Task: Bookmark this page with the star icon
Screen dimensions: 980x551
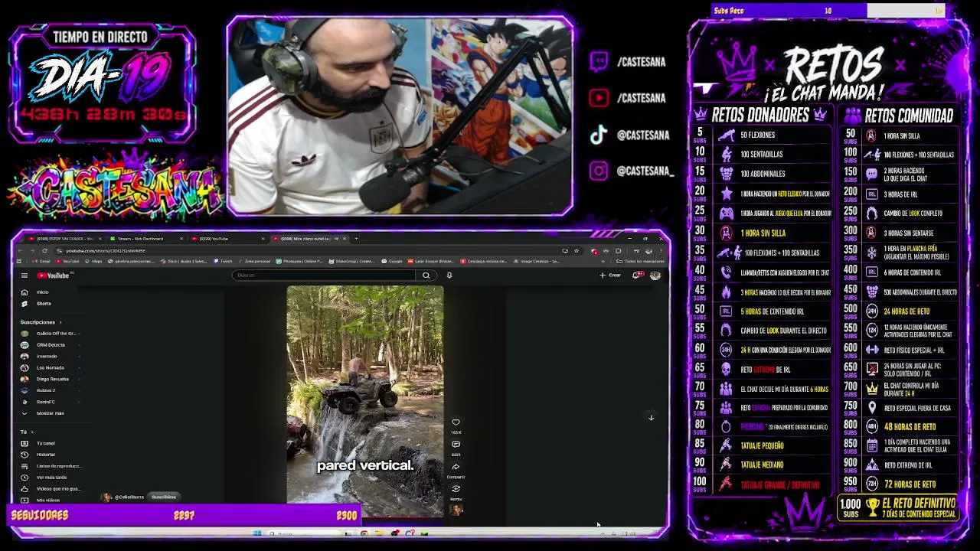Action: pos(575,251)
